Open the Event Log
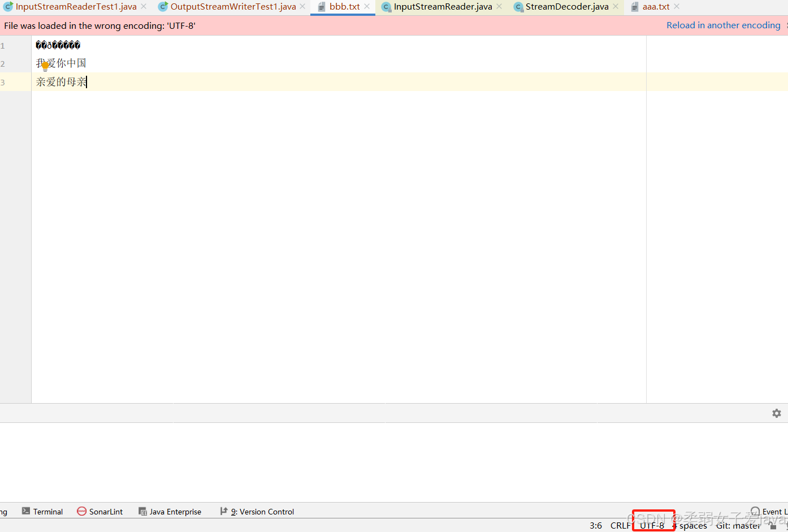788x532 pixels. 774,512
